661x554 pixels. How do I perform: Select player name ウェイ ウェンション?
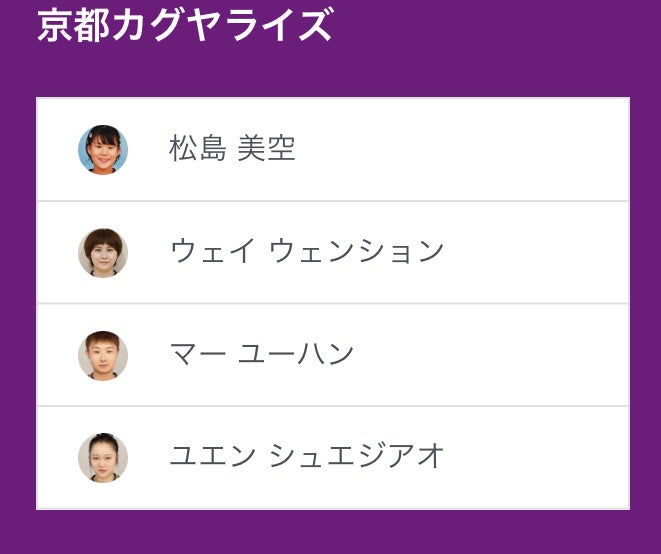306,252
